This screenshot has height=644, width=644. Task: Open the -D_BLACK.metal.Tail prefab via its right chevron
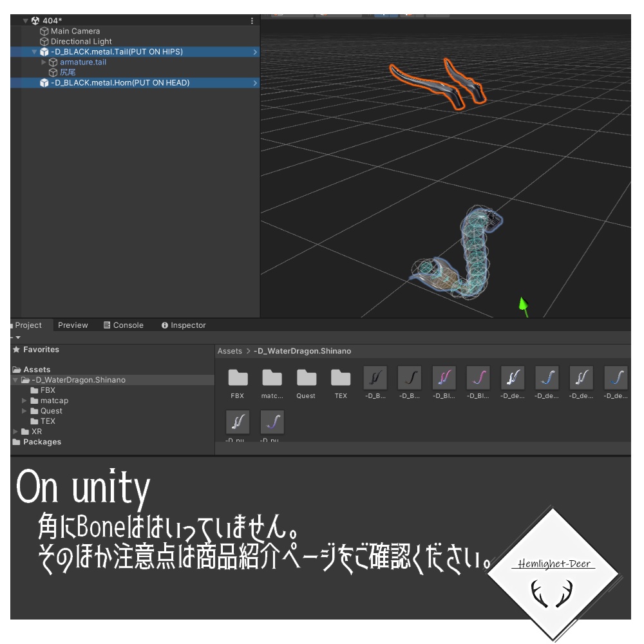click(x=255, y=52)
